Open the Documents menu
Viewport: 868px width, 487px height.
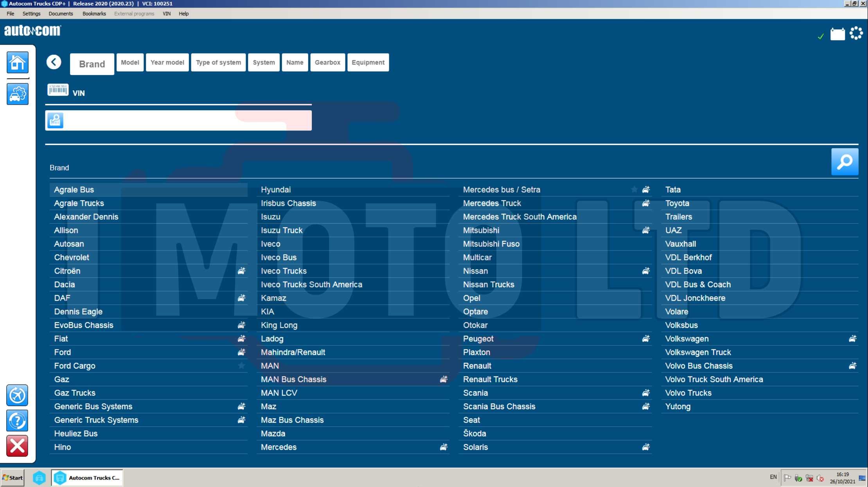pos(61,14)
